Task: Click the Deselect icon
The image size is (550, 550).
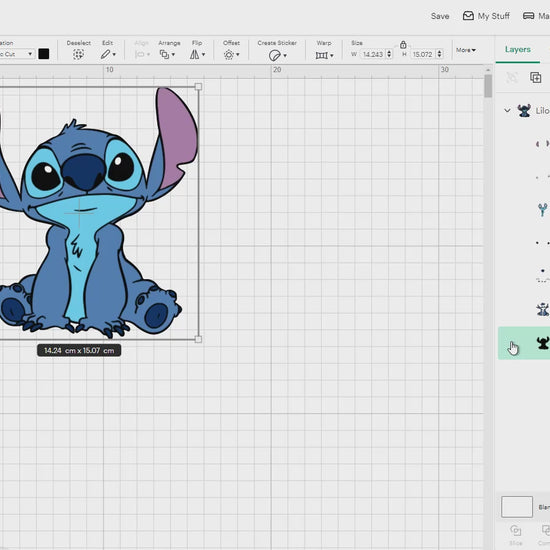Action: coord(78,54)
